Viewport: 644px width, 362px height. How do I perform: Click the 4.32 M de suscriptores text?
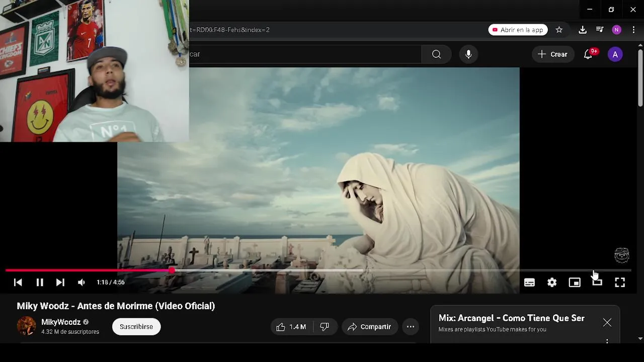pos(70,332)
